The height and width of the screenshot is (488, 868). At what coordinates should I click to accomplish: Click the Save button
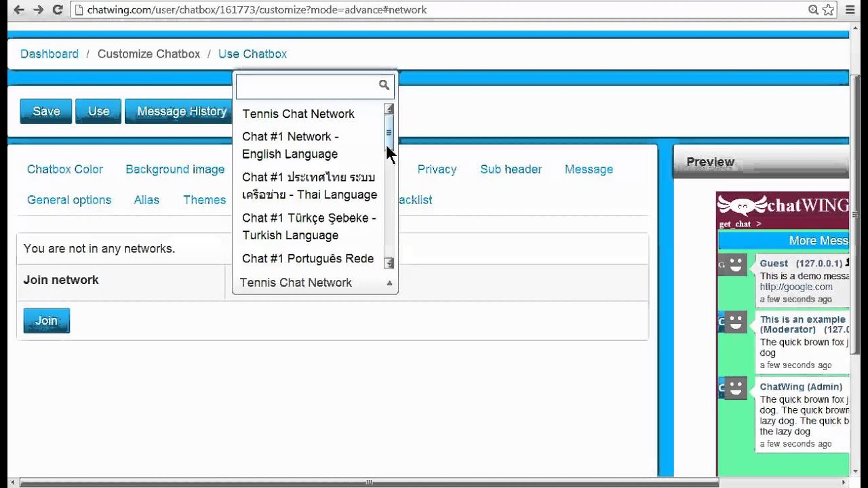tap(46, 111)
